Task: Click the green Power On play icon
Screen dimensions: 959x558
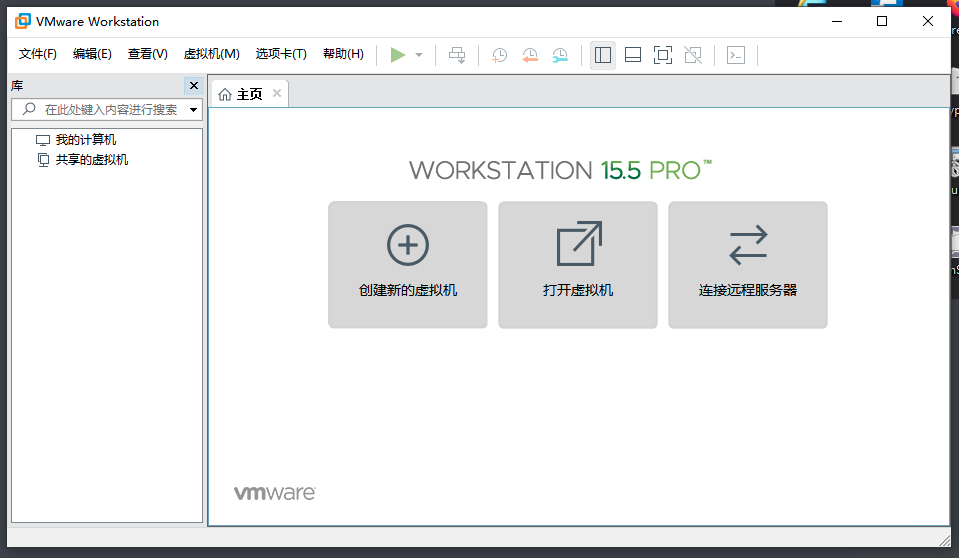Action: coord(398,55)
